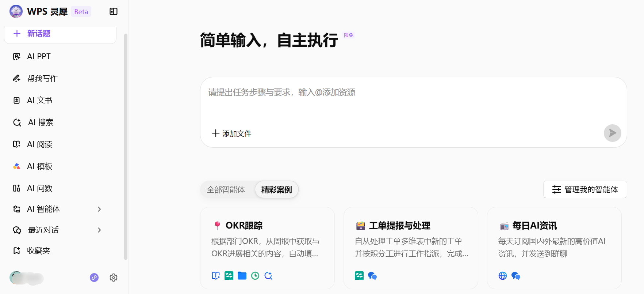
Task: Expand the AI 智能体 submenu arrow
Action: click(99, 209)
